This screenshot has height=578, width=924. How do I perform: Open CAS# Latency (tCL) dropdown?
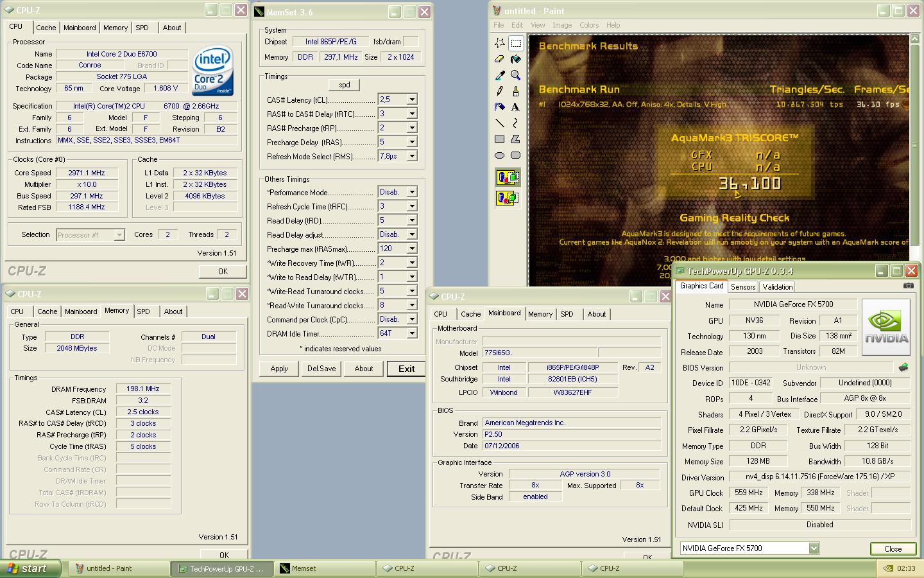[x=412, y=100]
